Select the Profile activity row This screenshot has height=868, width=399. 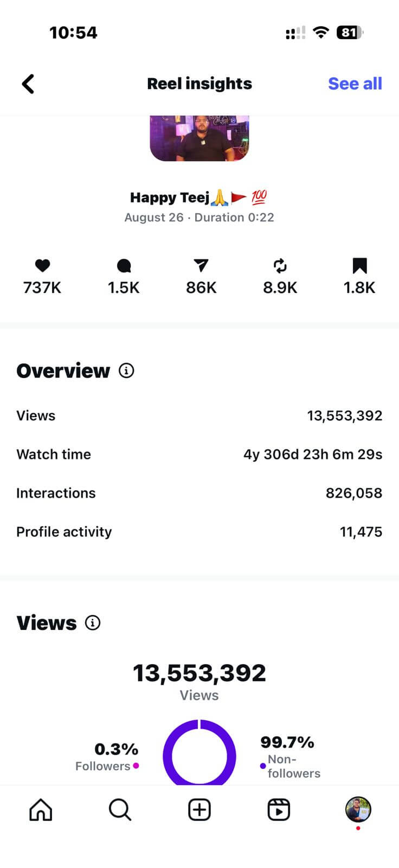click(x=199, y=532)
